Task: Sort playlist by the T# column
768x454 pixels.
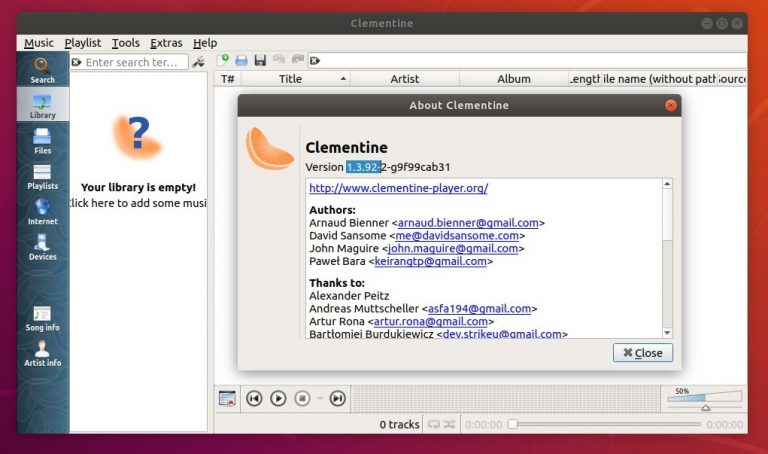Action: 228,79
